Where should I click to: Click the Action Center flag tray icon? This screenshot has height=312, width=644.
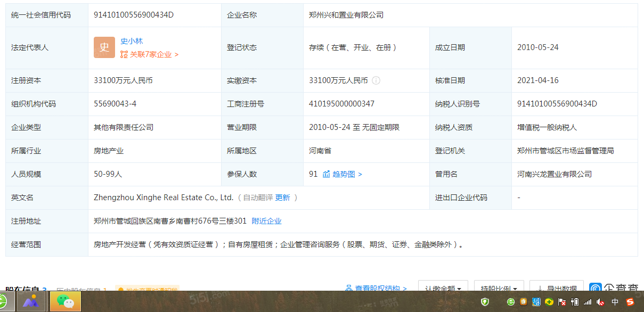tap(562, 302)
